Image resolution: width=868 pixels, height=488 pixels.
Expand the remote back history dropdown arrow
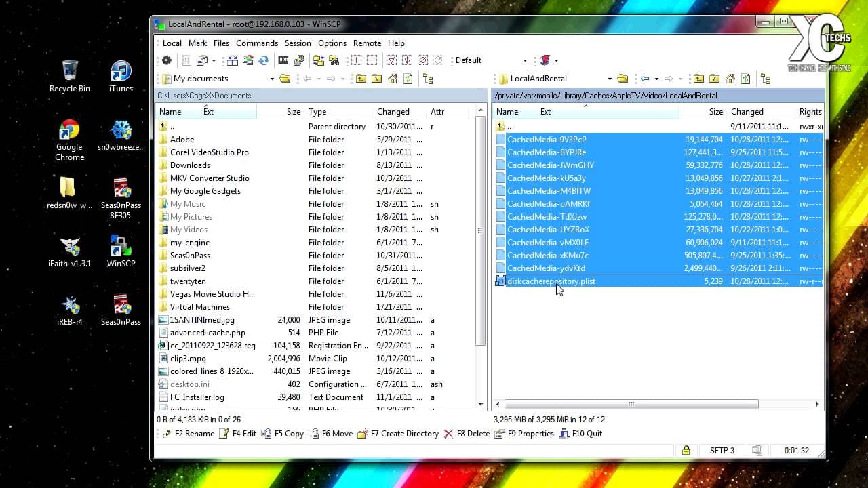[656, 79]
